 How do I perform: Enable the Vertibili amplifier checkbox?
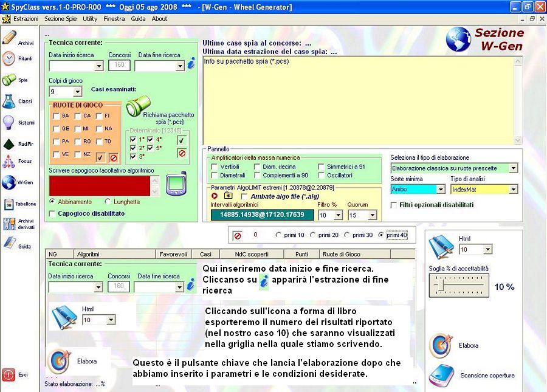(214, 167)
